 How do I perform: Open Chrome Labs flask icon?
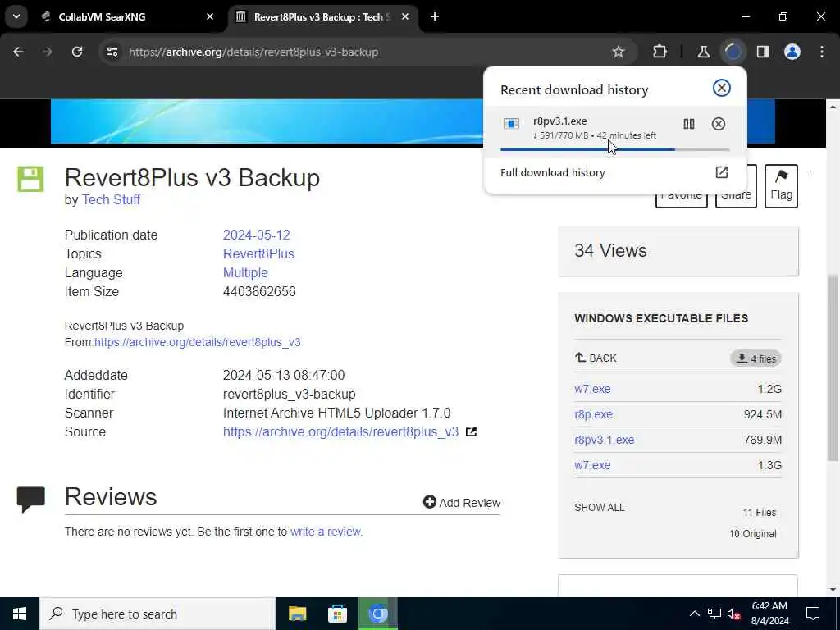pos(703,52)
